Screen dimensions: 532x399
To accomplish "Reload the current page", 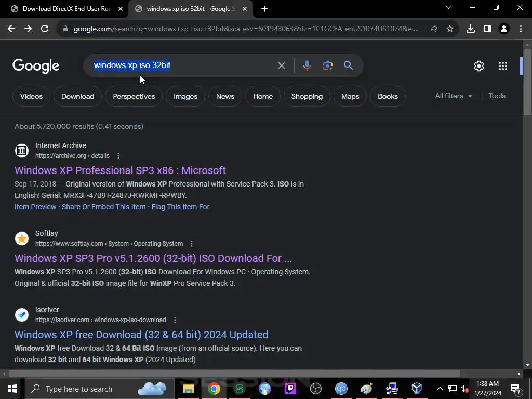I will 45,29.
